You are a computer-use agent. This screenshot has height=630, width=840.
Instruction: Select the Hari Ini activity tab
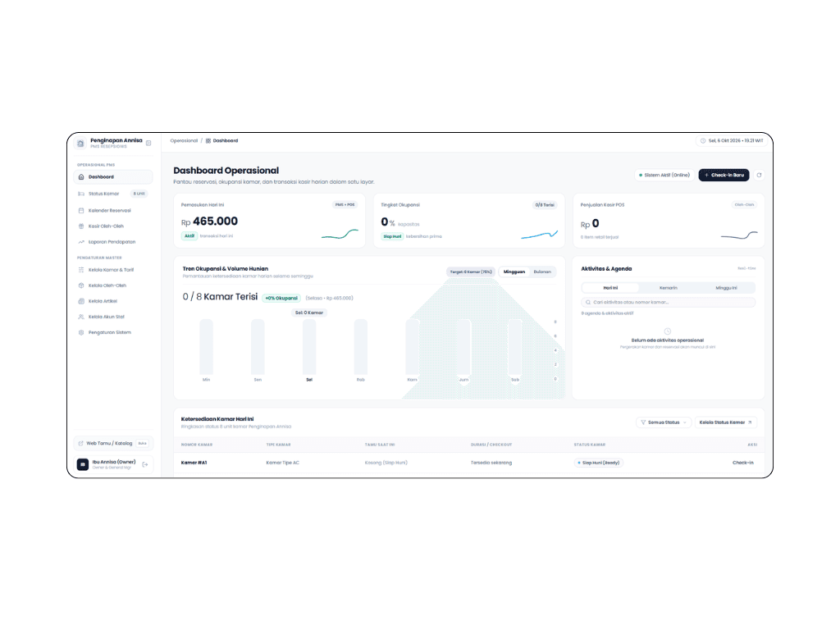coord(610,288)
